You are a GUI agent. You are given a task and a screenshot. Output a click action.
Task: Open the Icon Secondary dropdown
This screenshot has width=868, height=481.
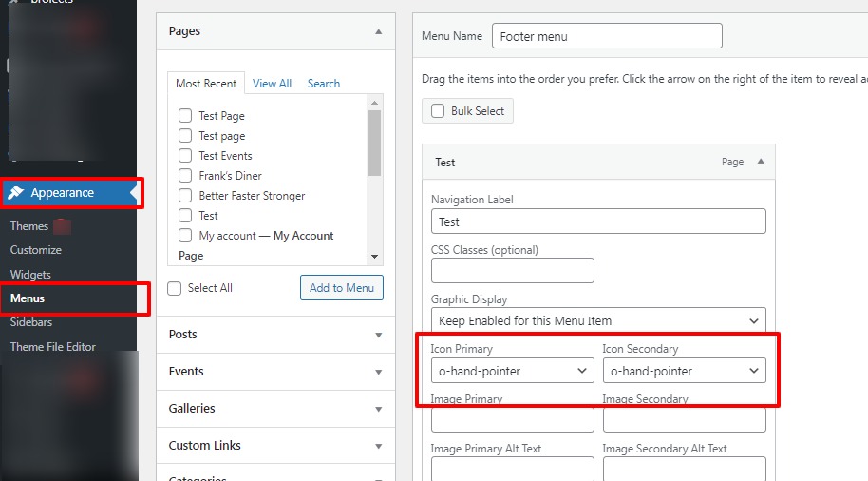coord(684,371)
